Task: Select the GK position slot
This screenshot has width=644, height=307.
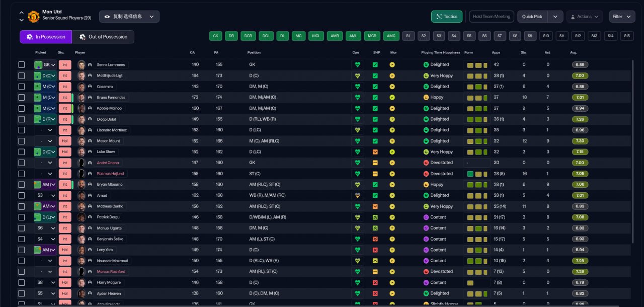Action: pyautogui.click(x=216, y=36)
